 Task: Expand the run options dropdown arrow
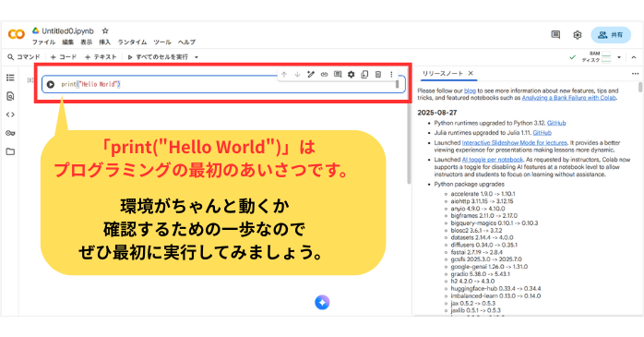coord(197,57)
